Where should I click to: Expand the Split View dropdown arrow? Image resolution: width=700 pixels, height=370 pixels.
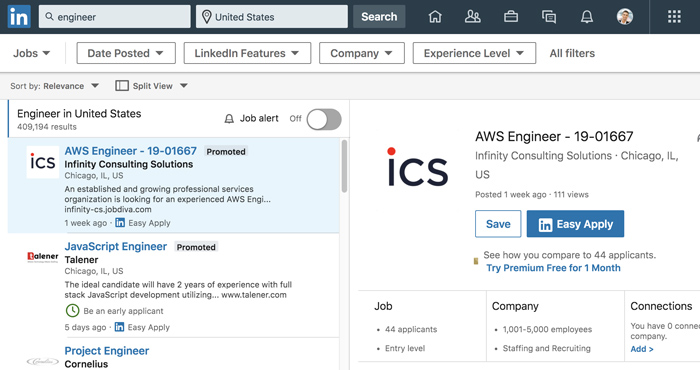(184, 86)
